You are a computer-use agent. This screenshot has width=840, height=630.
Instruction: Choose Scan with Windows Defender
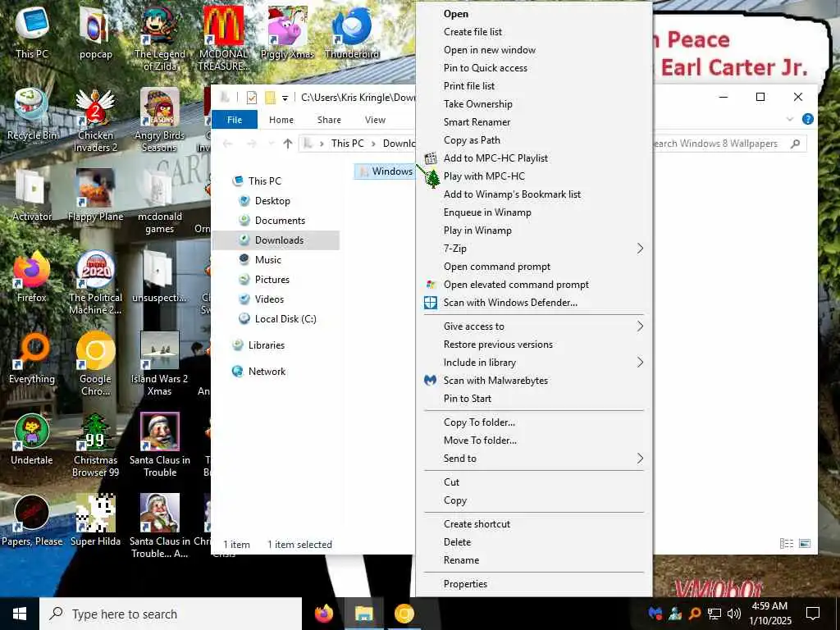533,303
